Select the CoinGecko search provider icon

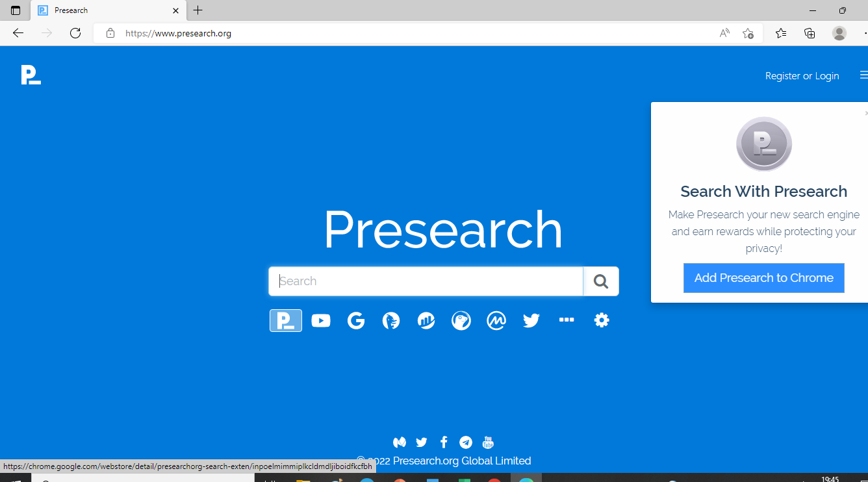click(x=461, y=320)
